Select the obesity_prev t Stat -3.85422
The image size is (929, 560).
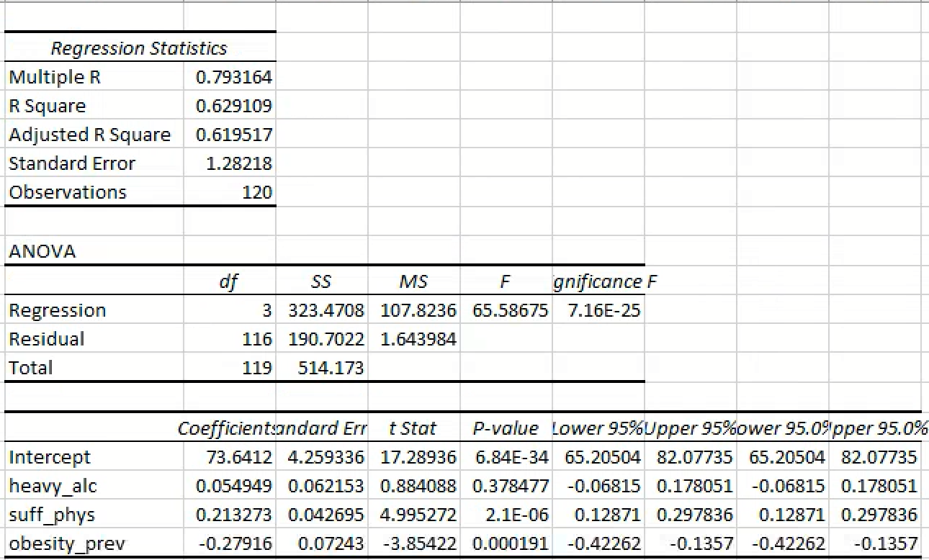[420, 543]
